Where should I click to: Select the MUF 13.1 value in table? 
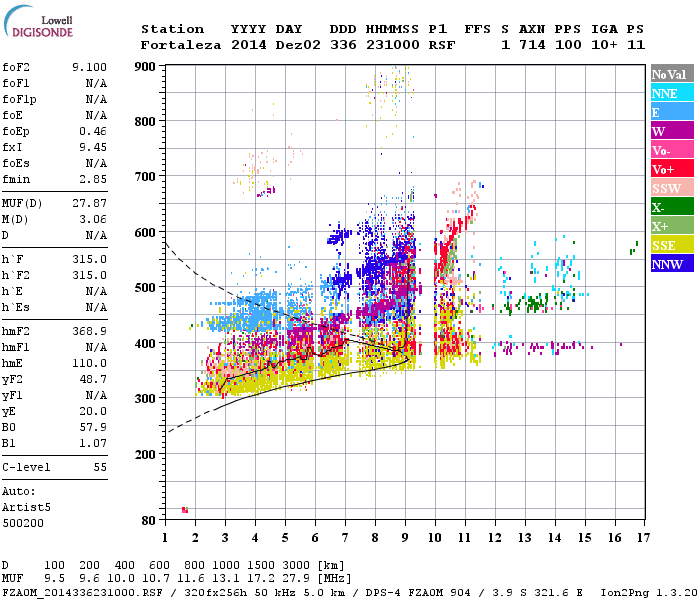[x=226, y=579]
